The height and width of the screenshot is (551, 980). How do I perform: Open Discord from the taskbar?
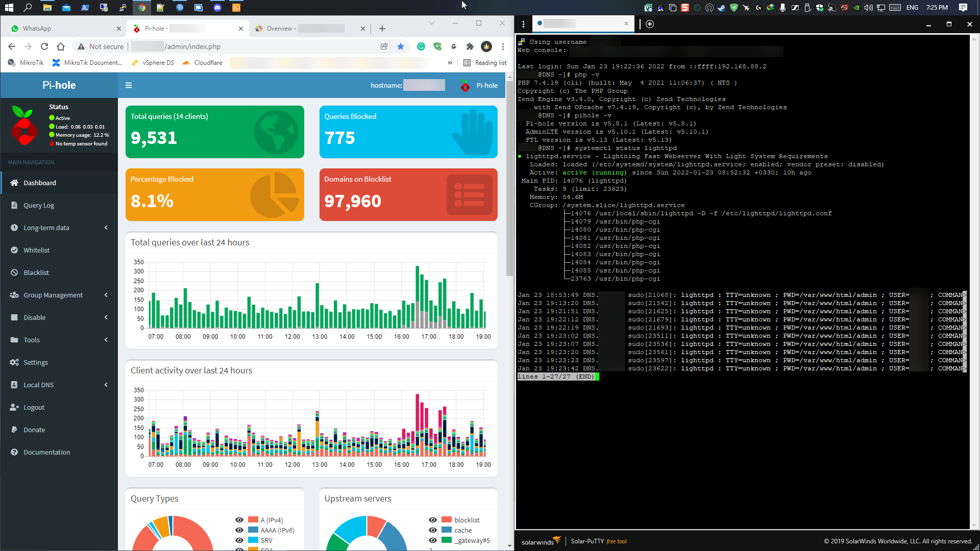(217, 8)
